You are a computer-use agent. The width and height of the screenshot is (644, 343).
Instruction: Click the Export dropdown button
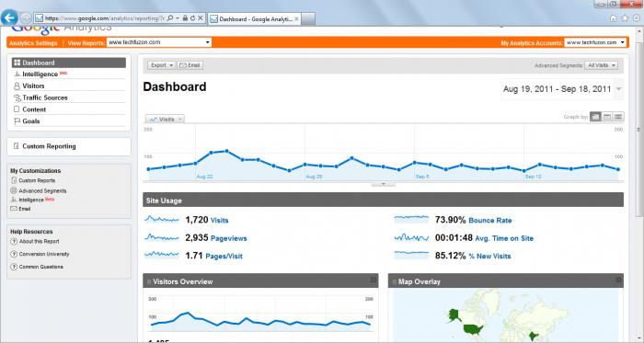[161, 65]
